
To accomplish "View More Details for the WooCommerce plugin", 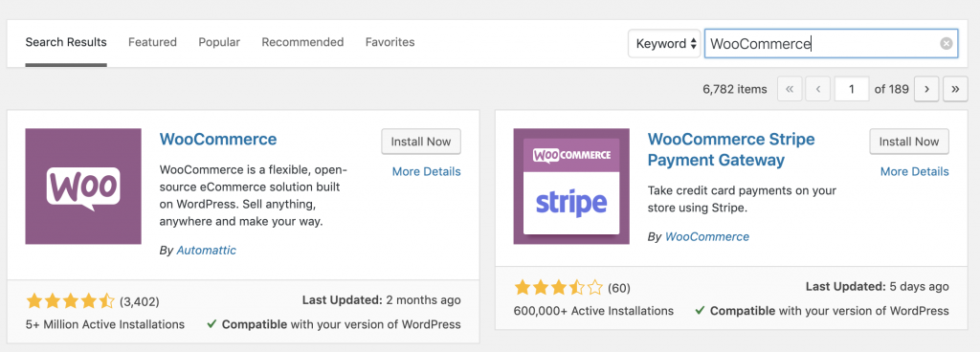I will pos(426,171).
